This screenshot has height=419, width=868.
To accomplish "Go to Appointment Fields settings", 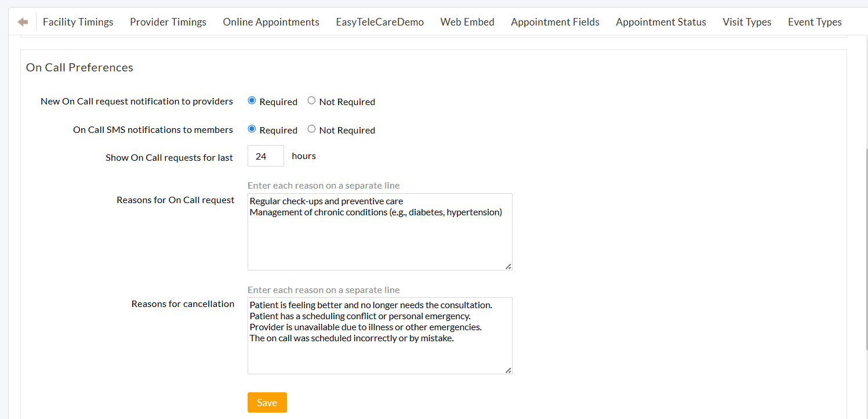I will coord(555,21).
